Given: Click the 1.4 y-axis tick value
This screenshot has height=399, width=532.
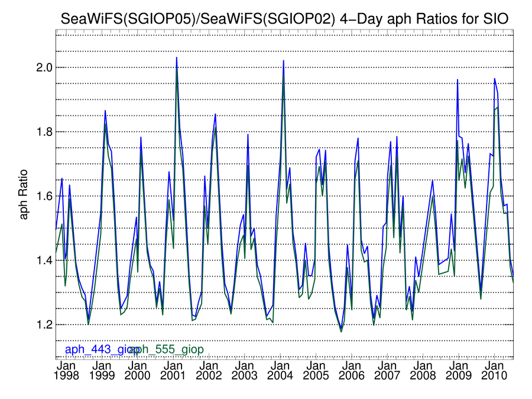Looking at the screenshot, I should coord(44,261).
